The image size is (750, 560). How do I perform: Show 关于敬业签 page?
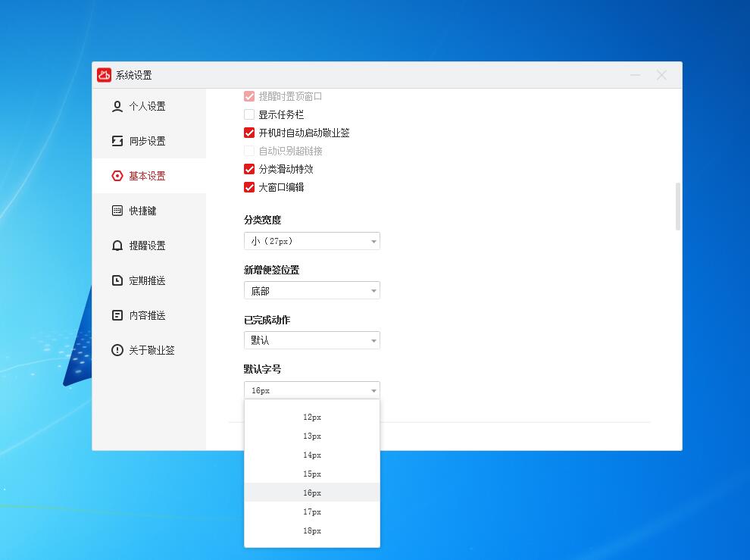pos(148,350)
